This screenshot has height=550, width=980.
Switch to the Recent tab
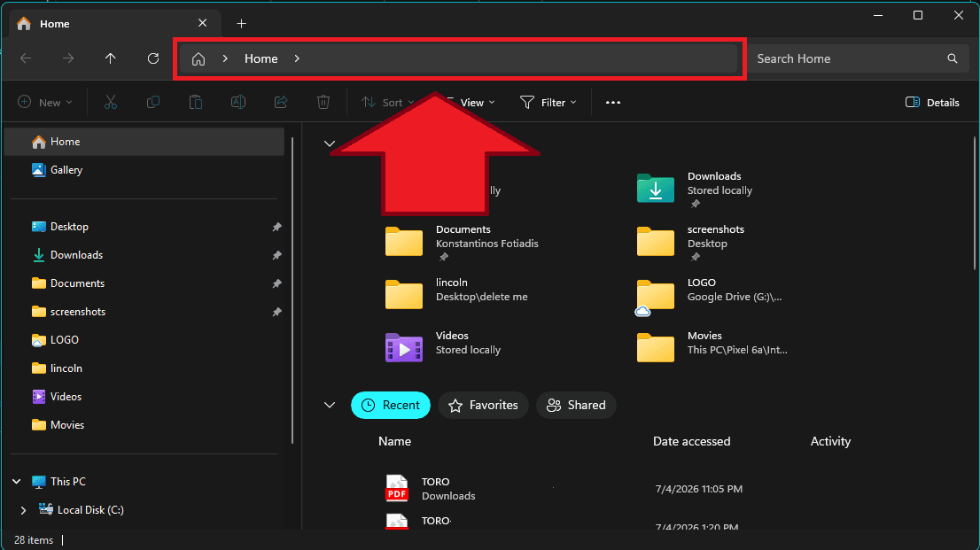[391, 405]
